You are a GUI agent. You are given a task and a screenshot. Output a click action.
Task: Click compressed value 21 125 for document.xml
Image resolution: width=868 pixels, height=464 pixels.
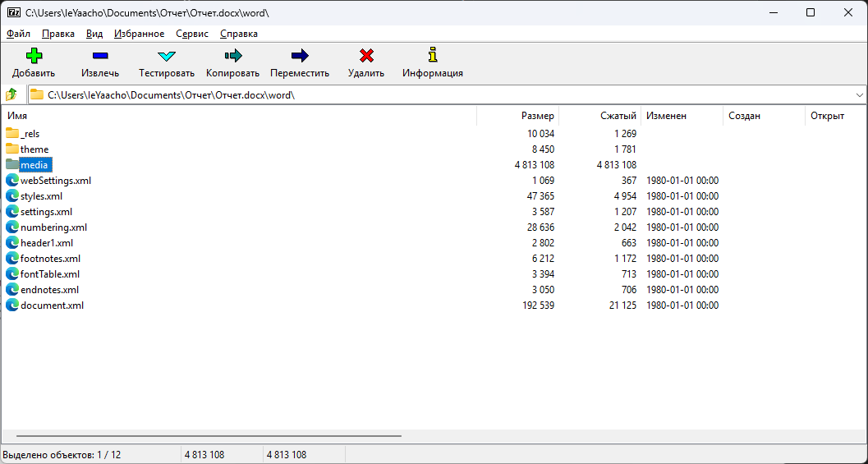click(x=622, y=305)
